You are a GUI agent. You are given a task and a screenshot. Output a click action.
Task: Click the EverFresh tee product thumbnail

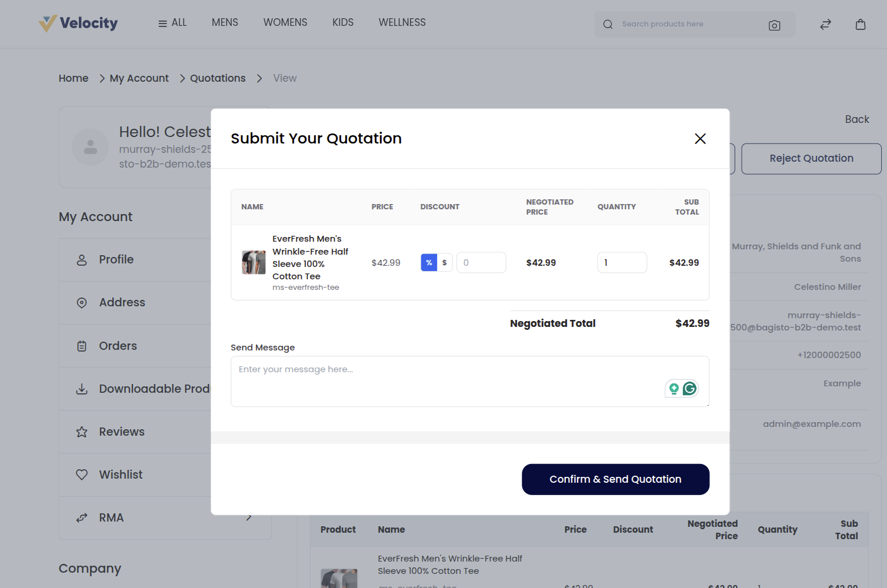(x=254, y=262)
